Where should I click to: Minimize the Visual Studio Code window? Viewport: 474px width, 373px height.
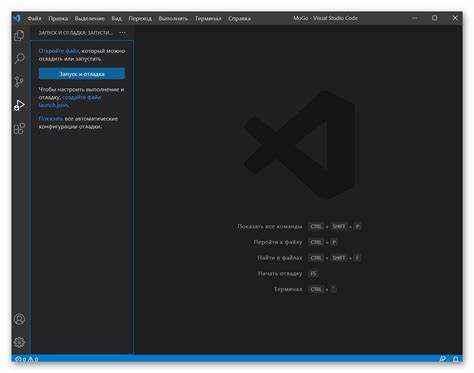tap(415, 18)
